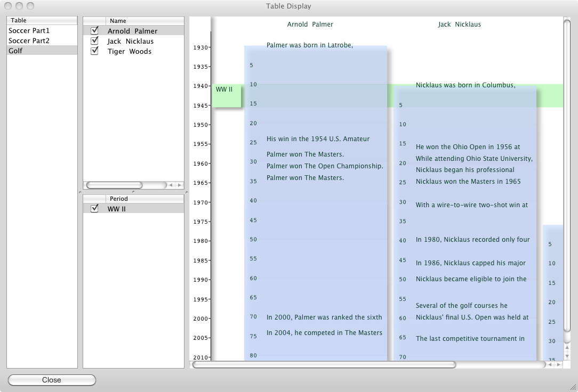Click the timeline's horizontal scroll left arrow
The image size is (578, 392).
pyautogui.click(x=551, y=365)
